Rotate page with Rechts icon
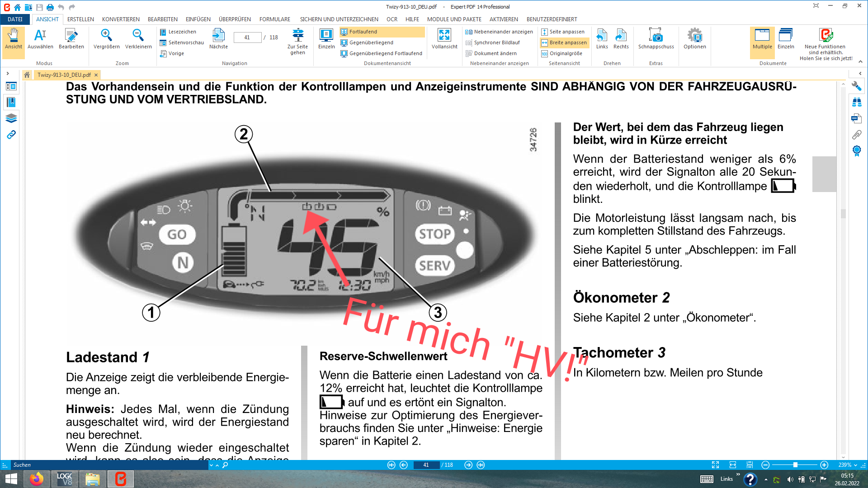 [x=621, y=38]
